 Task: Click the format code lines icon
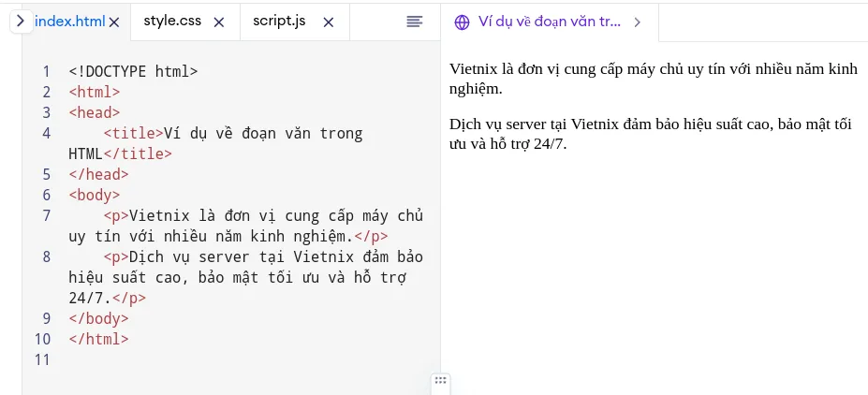(x=415, y=22)
